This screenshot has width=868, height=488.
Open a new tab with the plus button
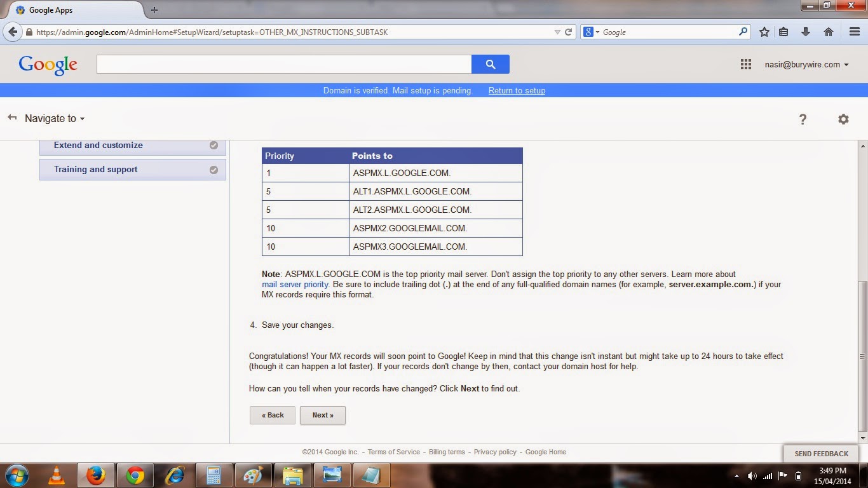[154, 10]
